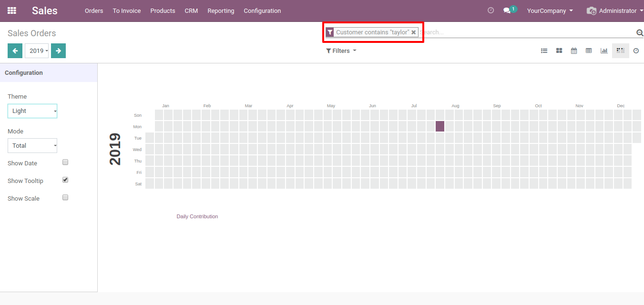Enable the Show Date checkbox
The image size is (644, 305).
[x=65, y=163]
